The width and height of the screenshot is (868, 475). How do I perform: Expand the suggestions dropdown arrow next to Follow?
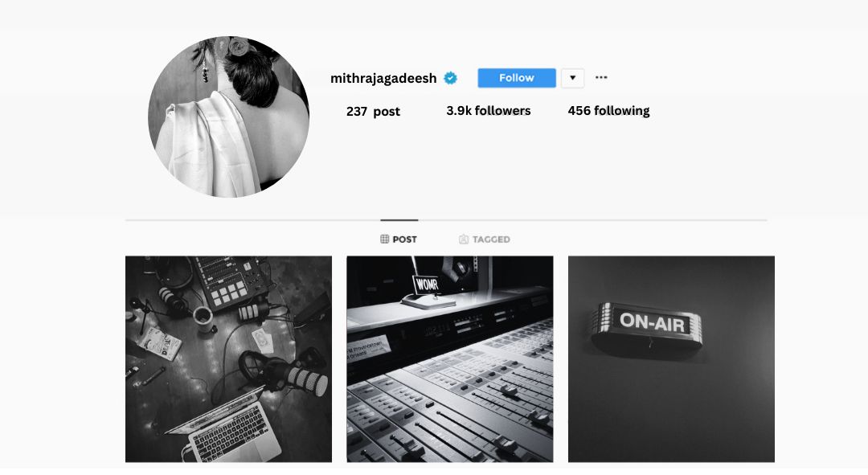572,78
